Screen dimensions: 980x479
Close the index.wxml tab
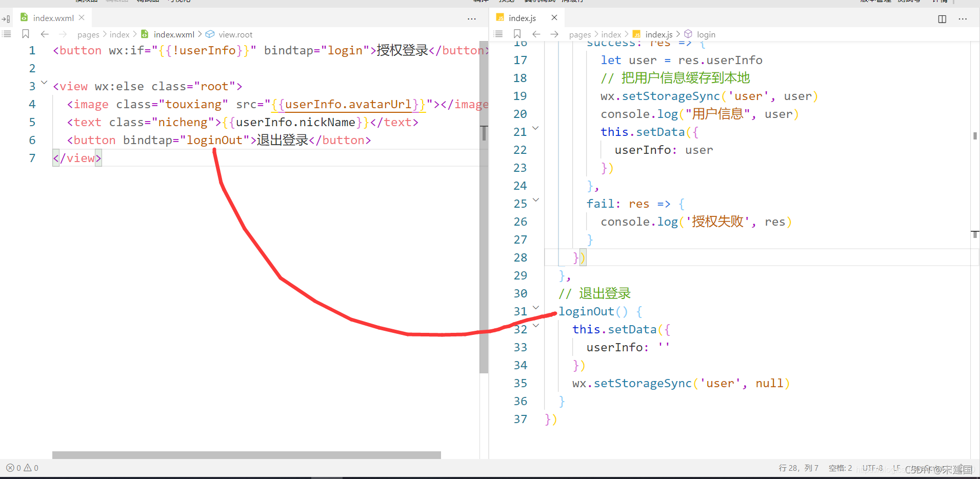(x=82, y=17)
